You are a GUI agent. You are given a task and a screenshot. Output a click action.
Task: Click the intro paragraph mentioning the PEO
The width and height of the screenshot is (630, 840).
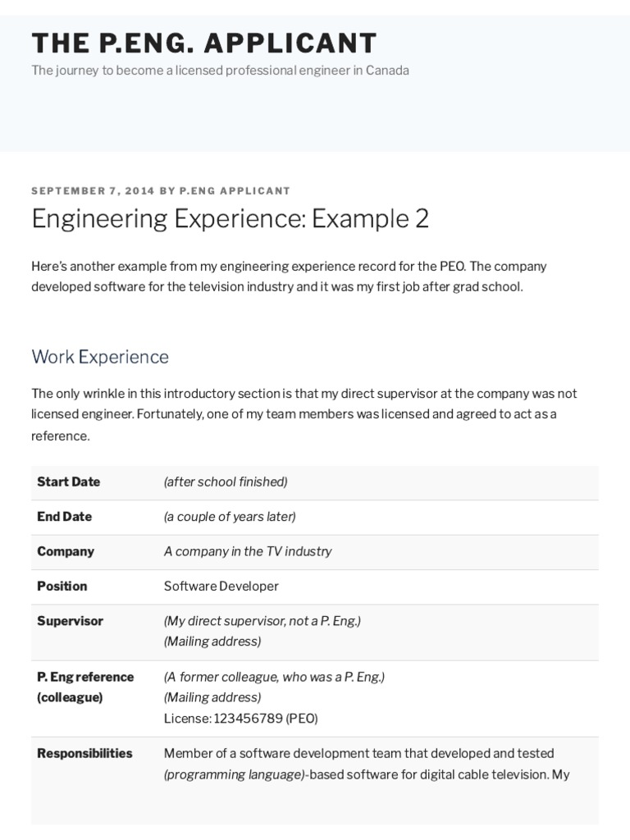pyautogui.click(x=289, y=277)
